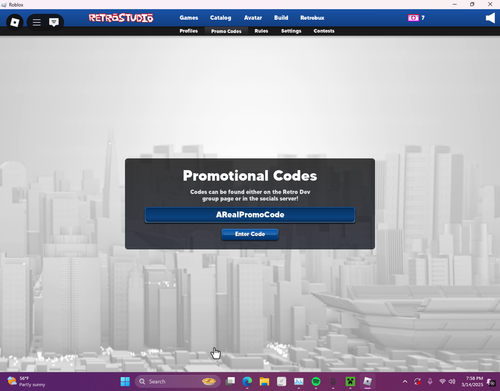500x391 pixels.
Task: Open the hamburger menu icon
Action: tap(37, 22)
